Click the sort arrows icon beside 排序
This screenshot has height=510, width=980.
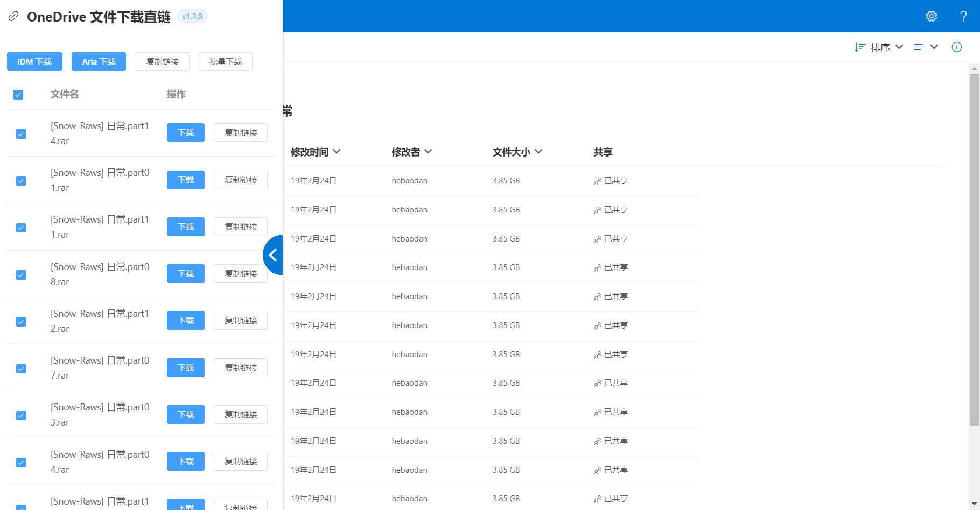[859, 47]
